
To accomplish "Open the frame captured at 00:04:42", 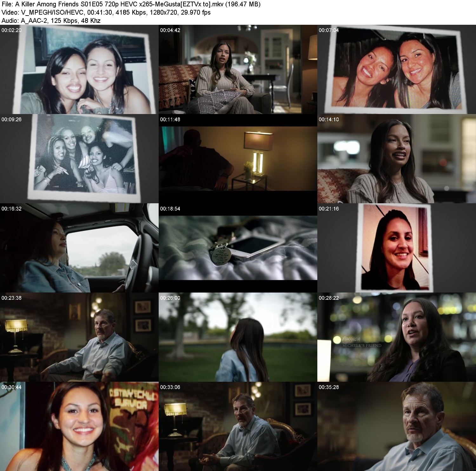I will pyautogui.click(x=238, y=70).
